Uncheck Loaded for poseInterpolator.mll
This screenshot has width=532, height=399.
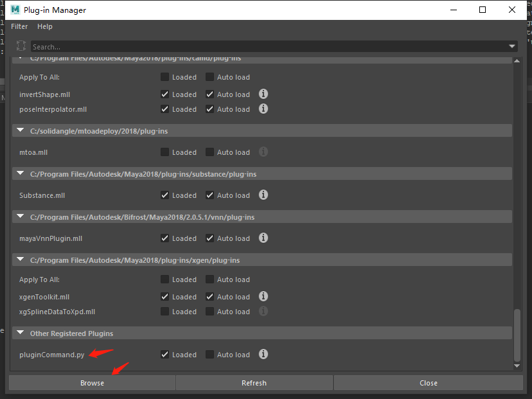click(x=165, y=109)
